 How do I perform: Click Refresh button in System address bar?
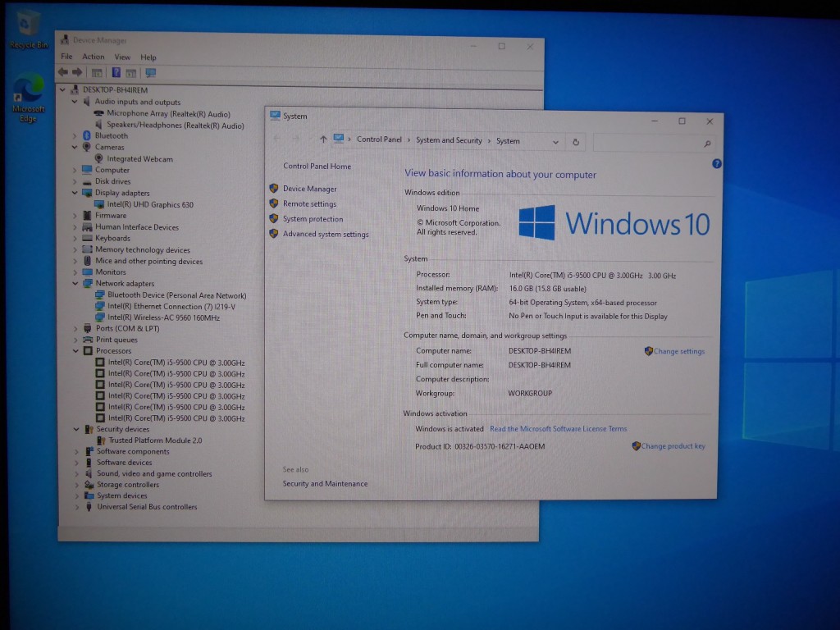pos(576,143)
